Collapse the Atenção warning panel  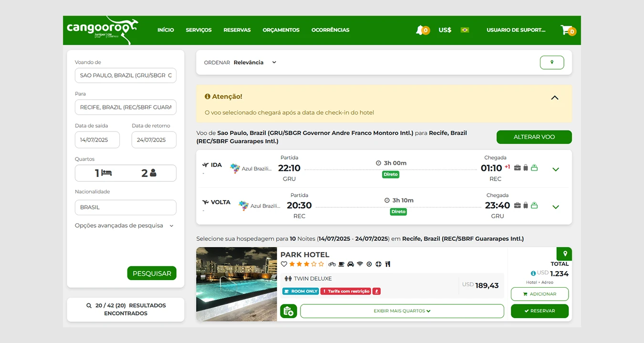point(554,98)
